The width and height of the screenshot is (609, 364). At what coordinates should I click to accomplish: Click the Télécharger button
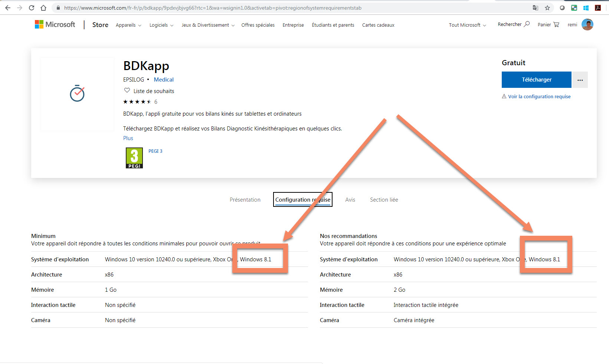536,80
